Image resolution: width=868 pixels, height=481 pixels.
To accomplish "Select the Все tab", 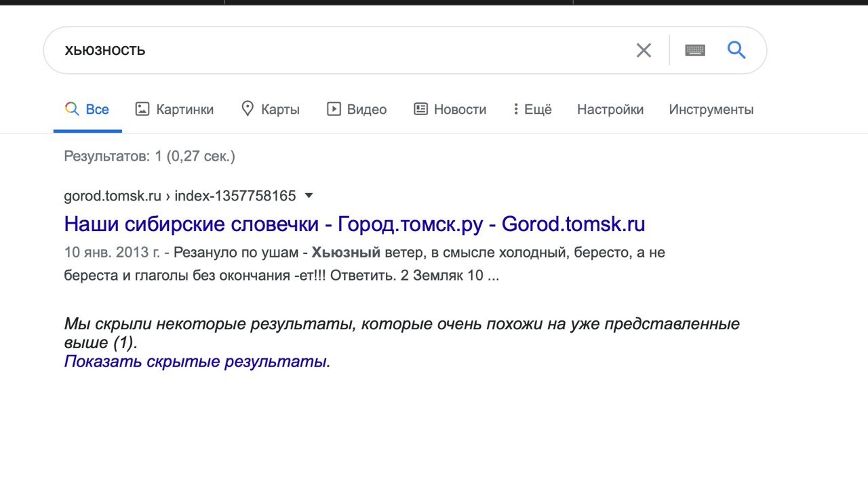I will 87,109.
